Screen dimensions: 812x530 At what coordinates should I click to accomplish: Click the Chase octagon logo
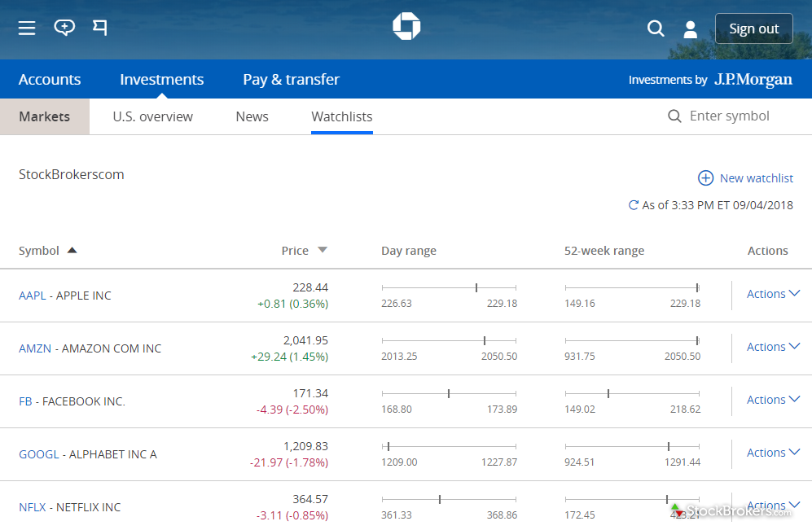(x=406, y=26)
